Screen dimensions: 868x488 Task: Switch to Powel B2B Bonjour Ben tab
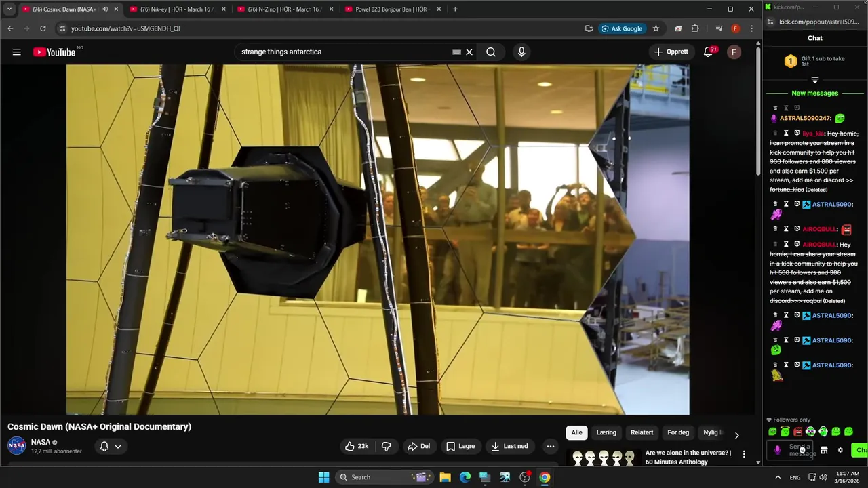point(392,9)
